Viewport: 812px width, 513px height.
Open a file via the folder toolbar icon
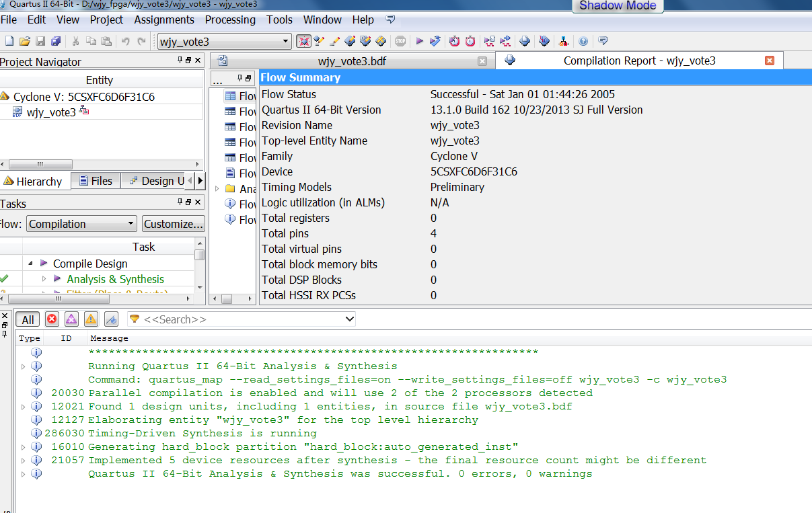(25, 42)
